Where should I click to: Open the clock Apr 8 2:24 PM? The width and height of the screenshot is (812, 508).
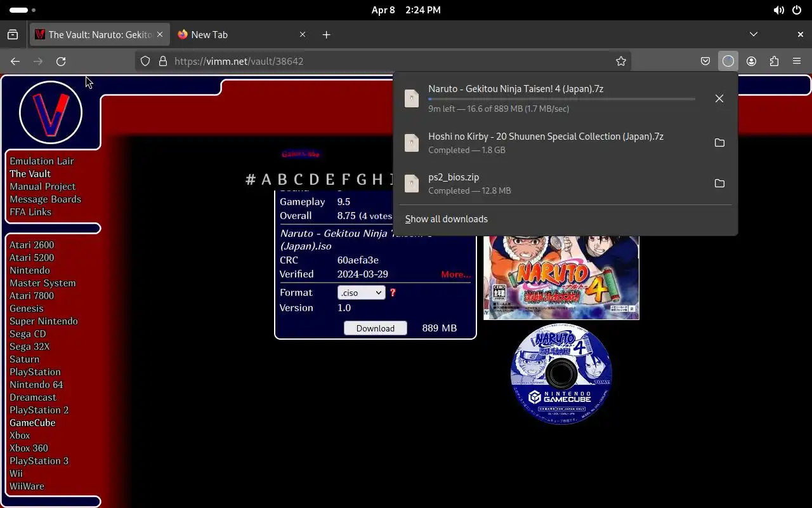(406, 10)
